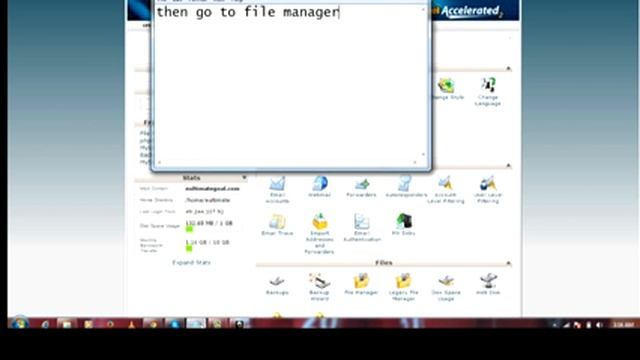640x360 pixels.
Task: Open the Change Style icon
Action: click(446, 86)
